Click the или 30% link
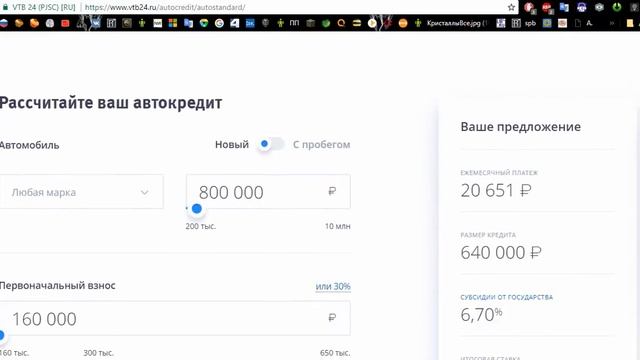The width and height of the screenshot is (640, 360). 333,287
